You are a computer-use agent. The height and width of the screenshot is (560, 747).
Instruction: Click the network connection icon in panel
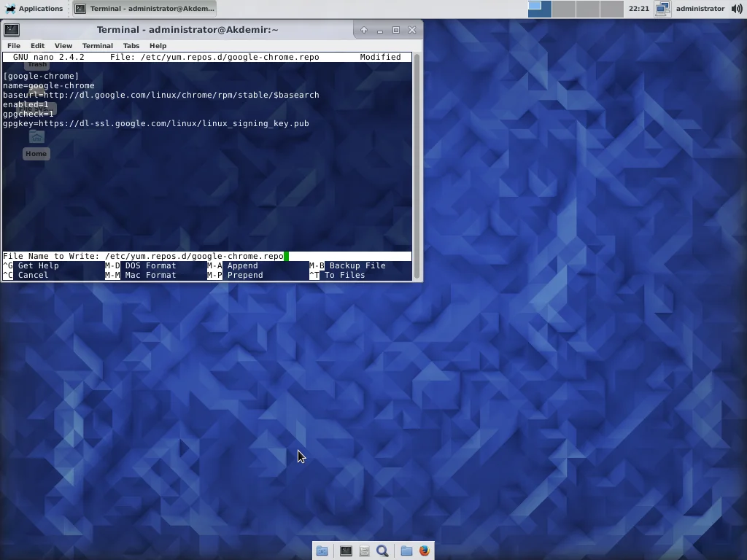662,9
